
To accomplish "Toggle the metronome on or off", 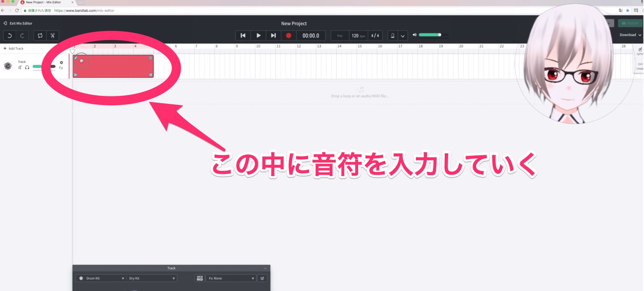I will tap(392, 36).
